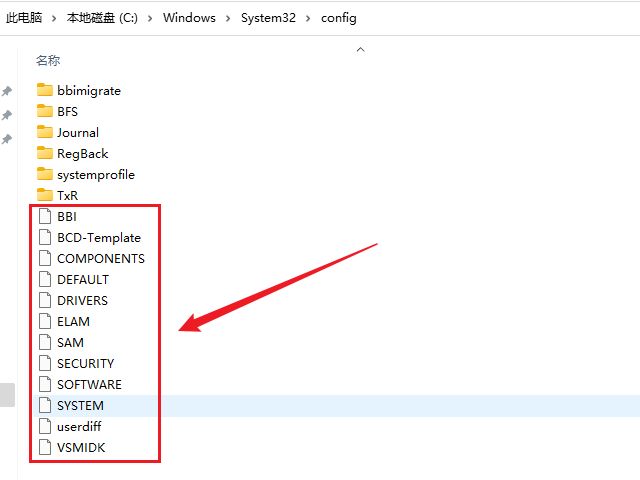
Task: Click the navigation pane scrollbar thumb
Action: pyautogui.click(x=7, y=395)
